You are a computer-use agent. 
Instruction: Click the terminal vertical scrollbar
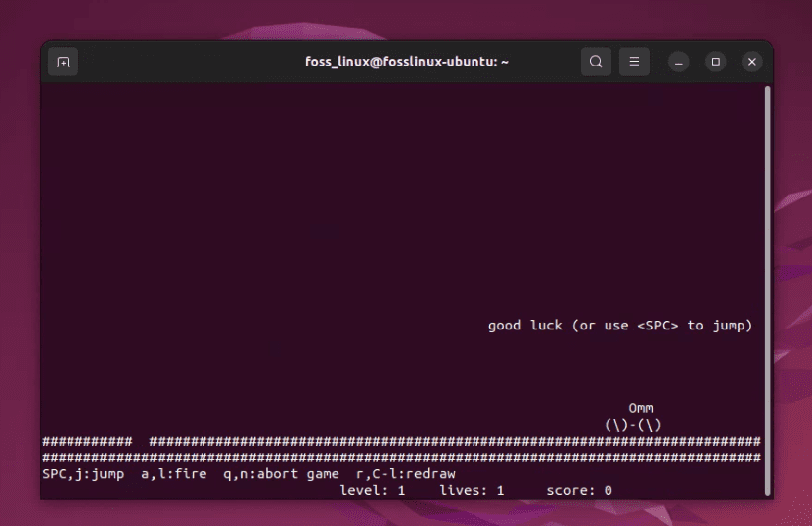tap(768, 291)
